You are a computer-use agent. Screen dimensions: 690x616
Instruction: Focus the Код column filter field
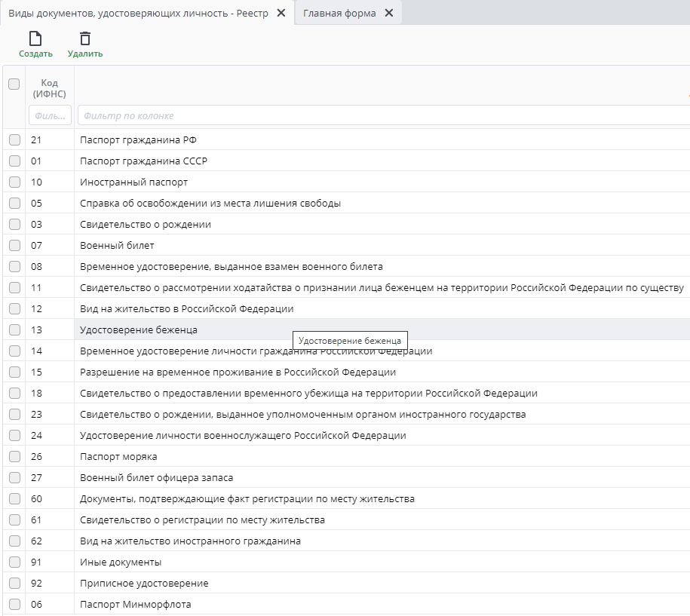point(50,115)
